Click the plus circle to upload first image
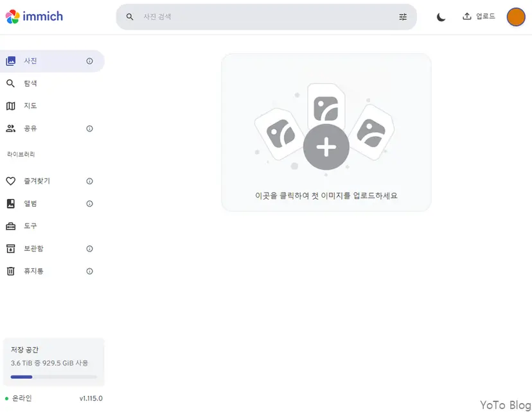 pos(326,148)
